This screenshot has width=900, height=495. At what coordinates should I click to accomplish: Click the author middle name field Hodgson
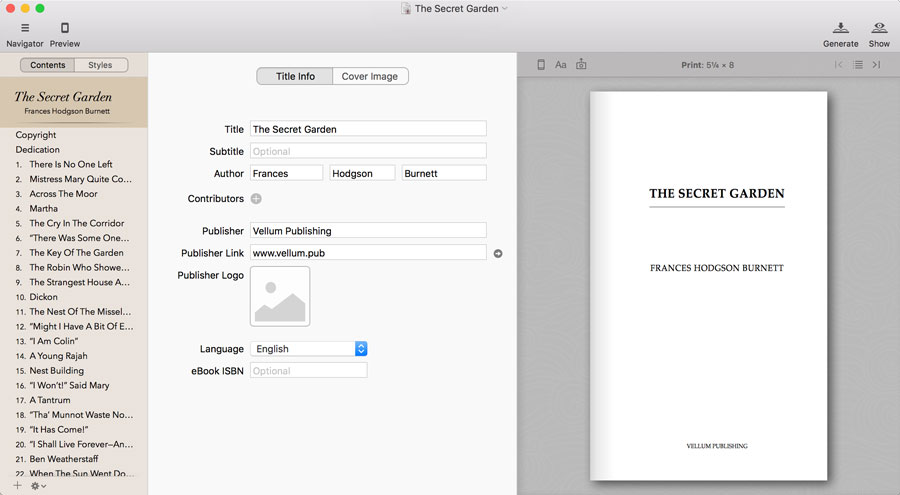(x=362, y=173)
